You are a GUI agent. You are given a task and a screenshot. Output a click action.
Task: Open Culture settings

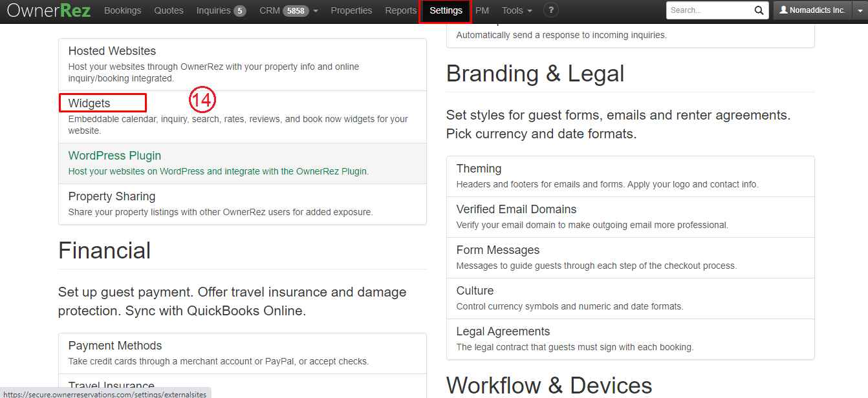[631, 298]
